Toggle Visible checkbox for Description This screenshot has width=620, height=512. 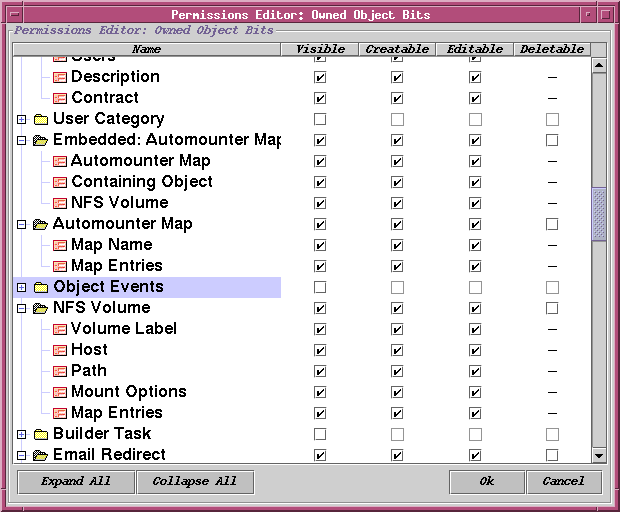(x=320, y=77)
